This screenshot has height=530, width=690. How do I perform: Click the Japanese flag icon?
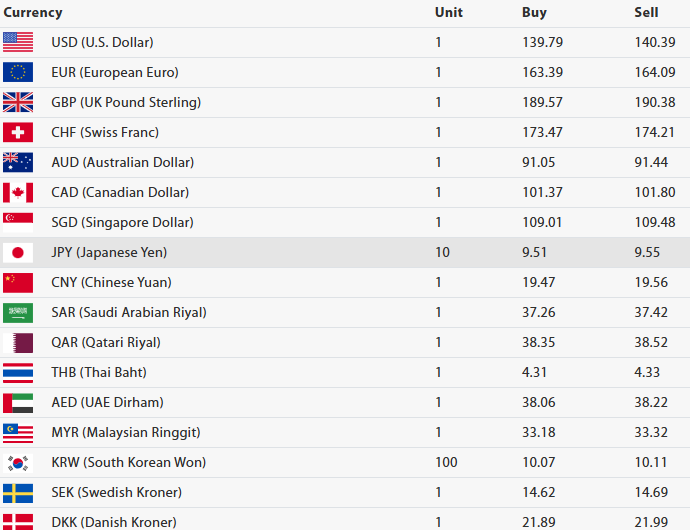18,252
